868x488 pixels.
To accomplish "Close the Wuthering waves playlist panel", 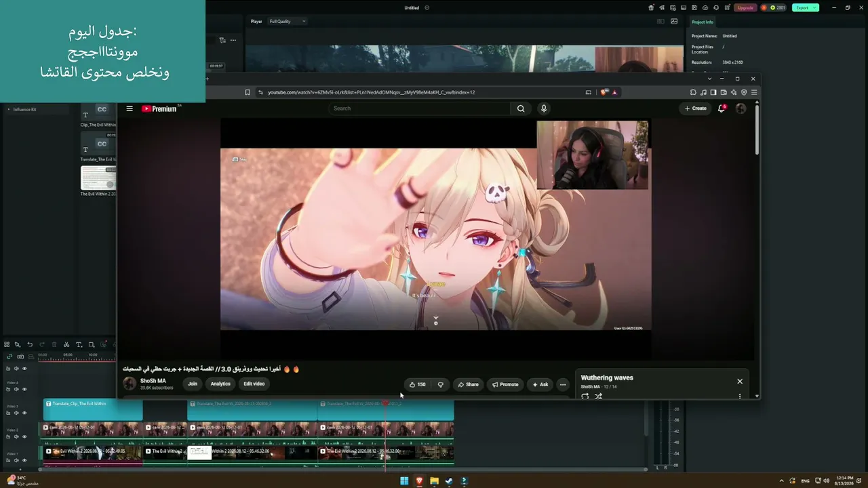I will [x=740, y=382].
